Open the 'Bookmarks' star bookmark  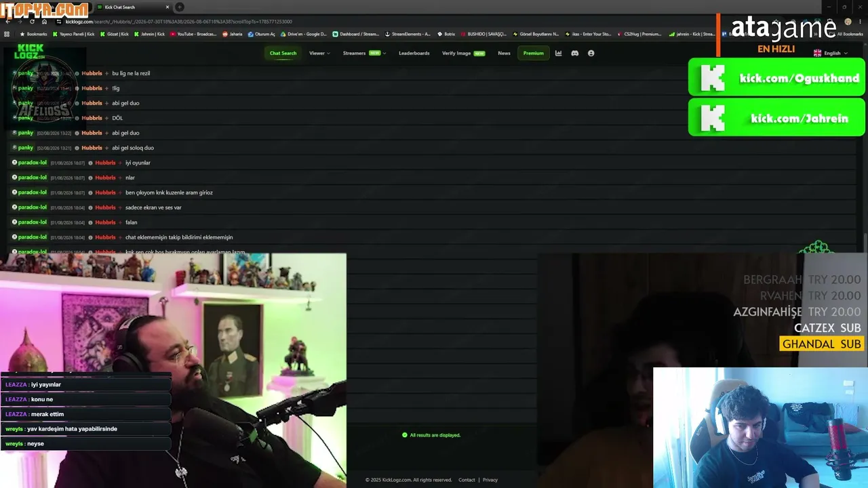pos(34,34)
